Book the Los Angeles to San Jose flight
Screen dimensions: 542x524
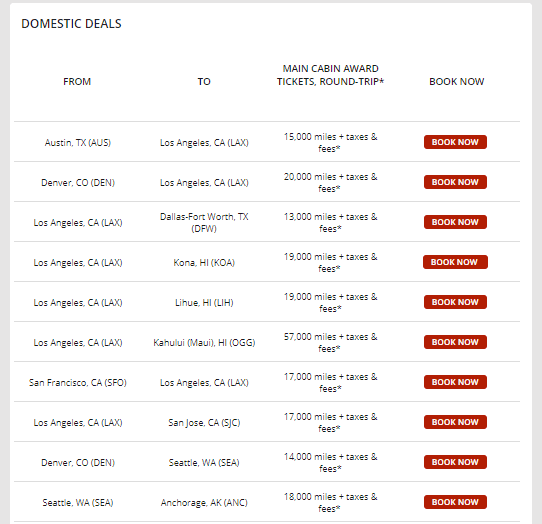[455, 422]
